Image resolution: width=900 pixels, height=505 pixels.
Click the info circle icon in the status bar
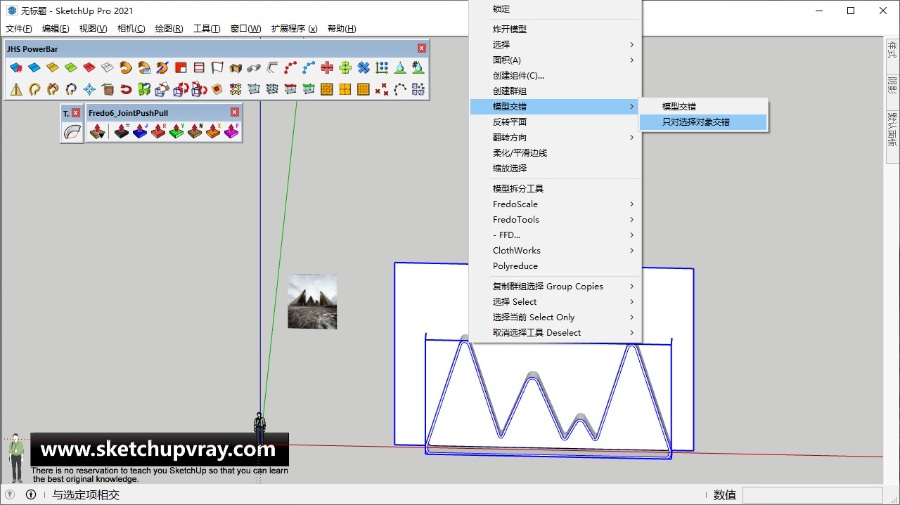(31, 495)
